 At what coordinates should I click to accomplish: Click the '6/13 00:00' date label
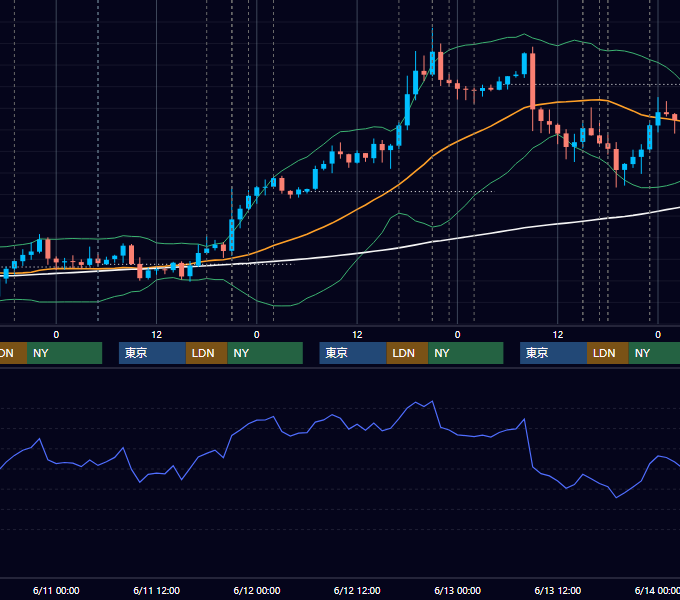[458, 590]
